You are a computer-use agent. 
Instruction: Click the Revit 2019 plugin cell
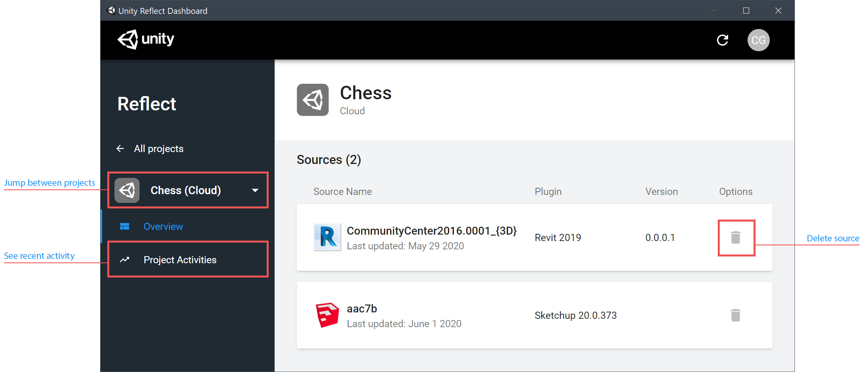coord(558,237)
